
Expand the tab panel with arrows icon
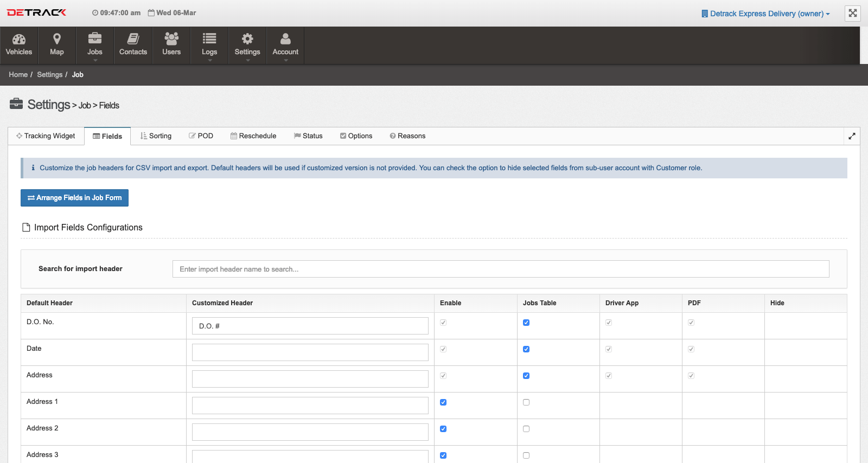pos(852,136)
